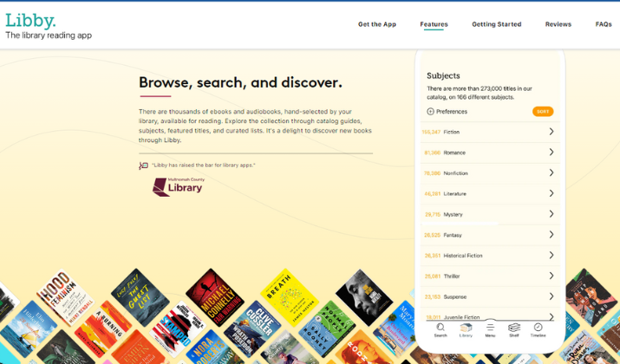Open Get the App page
This screenshot has width=620, height=364.
pyautogui.click(x=377, y=24)
